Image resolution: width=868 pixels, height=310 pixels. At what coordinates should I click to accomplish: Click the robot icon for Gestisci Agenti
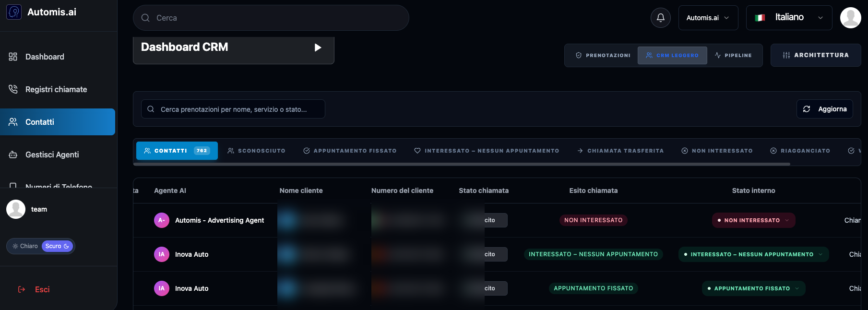13,155
